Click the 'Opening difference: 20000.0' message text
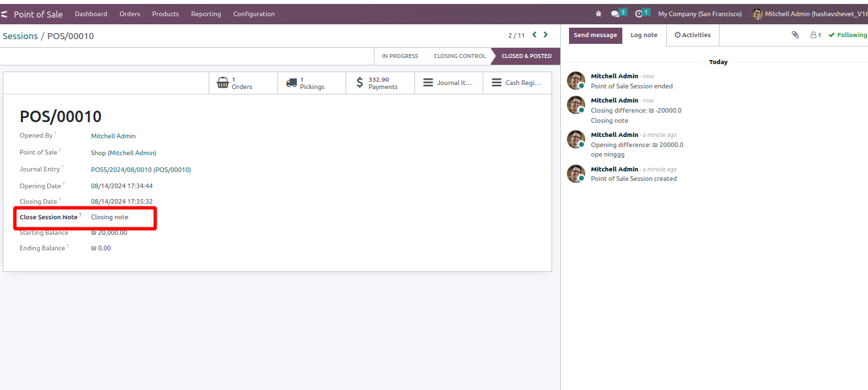This screenshot has width=868, height=390. pyautogui.click(x=637, y=145)
